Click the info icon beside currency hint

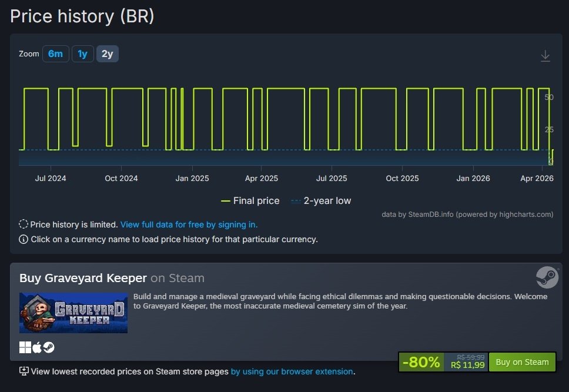pyautogui.click(x=24, y=239)
